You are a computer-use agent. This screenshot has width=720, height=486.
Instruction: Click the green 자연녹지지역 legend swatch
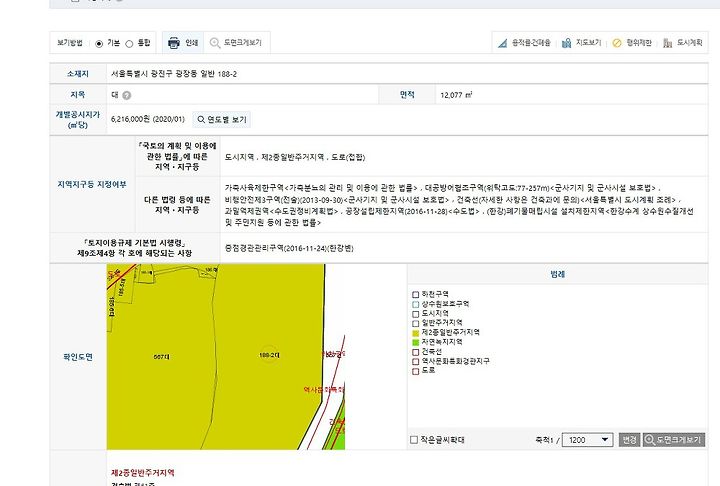click(416, 343)
